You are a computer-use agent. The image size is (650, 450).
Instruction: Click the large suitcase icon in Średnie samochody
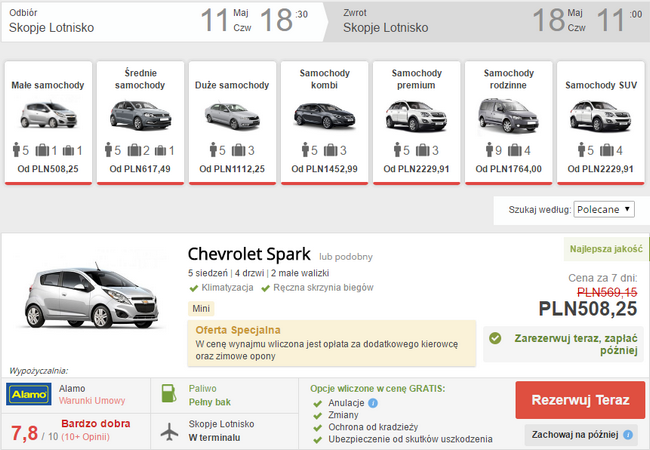[x=134, y=150]
